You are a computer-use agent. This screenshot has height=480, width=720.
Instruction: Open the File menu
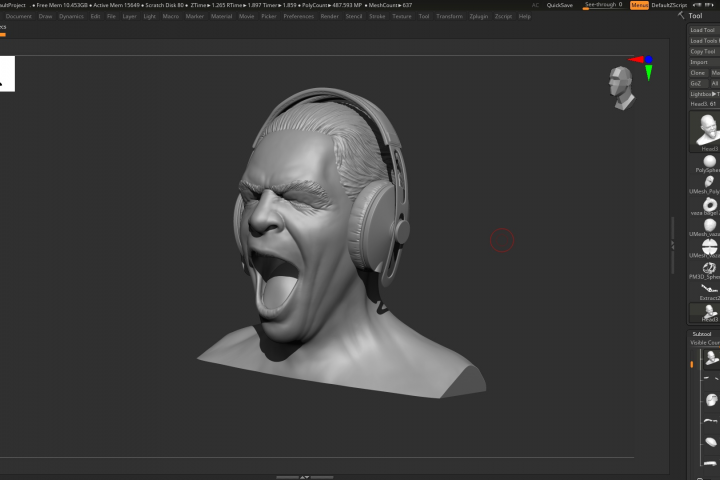111,16
